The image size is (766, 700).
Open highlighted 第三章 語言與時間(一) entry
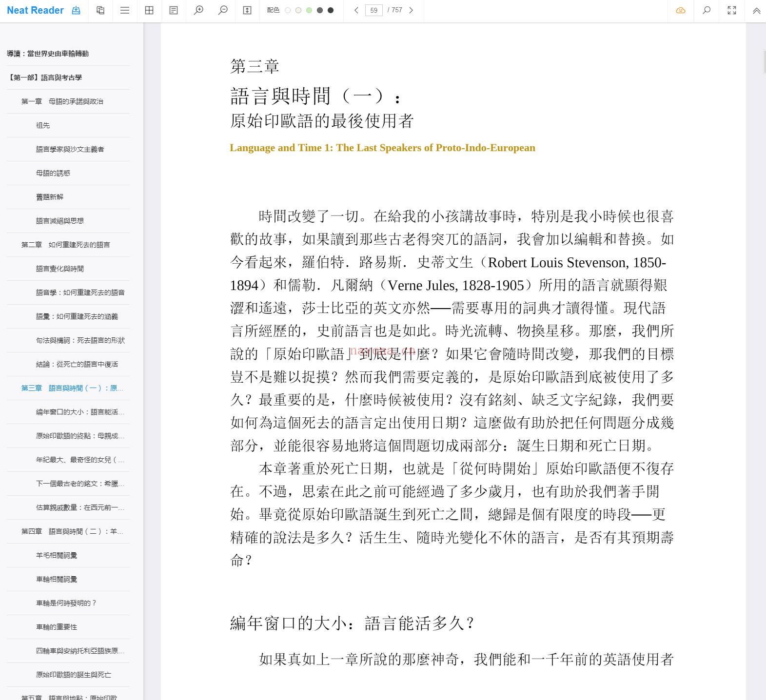coord(72,388)
